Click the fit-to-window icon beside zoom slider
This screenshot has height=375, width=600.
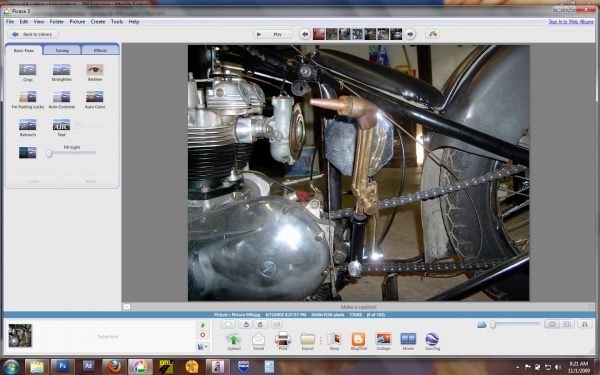click(482, 325)
